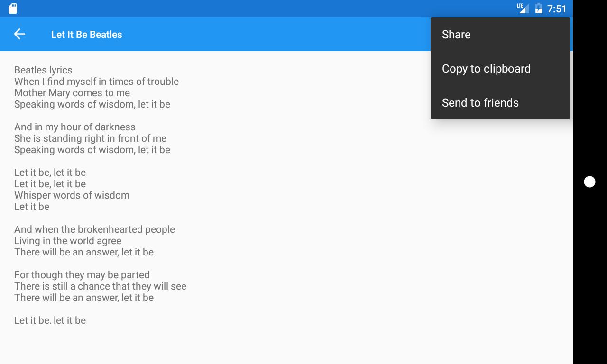Select Copy to clipboard menu option

pos(486,69)
